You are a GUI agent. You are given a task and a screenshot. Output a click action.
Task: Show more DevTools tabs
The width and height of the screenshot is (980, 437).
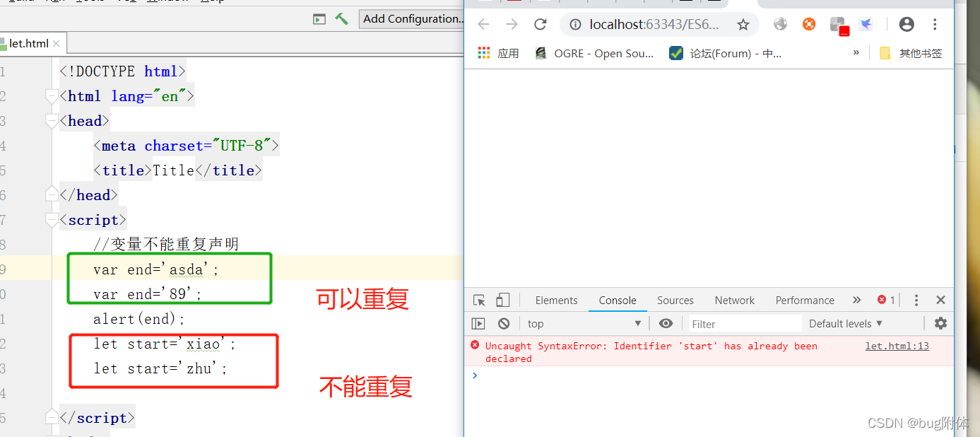[x=856, y=300]
